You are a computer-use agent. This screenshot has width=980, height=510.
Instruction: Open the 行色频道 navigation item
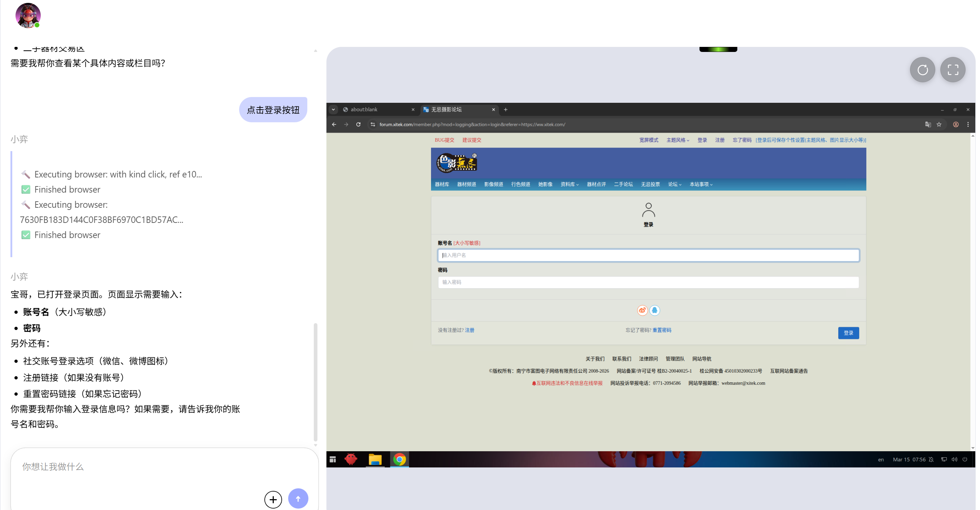pos(521,184)
